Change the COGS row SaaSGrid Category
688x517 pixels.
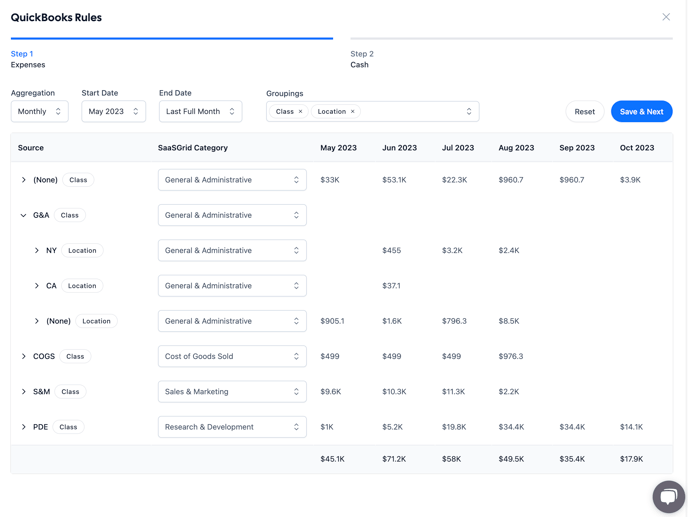(x=232, y=356)
